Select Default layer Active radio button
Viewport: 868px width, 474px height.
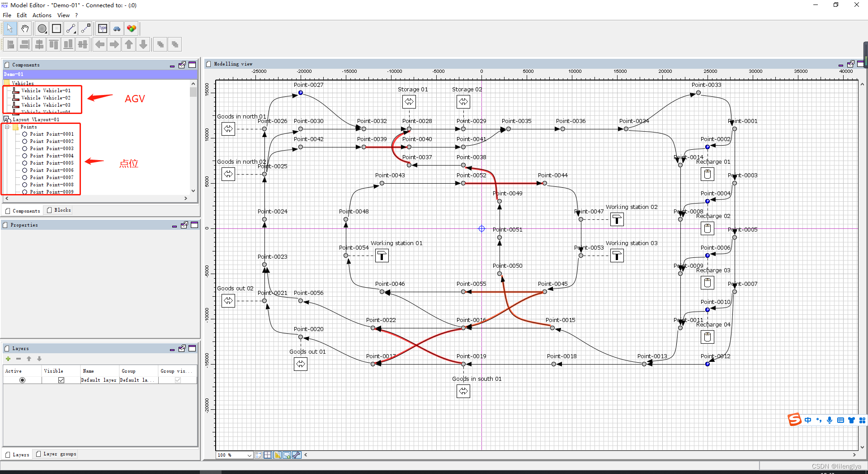click(x=22, y=380)
